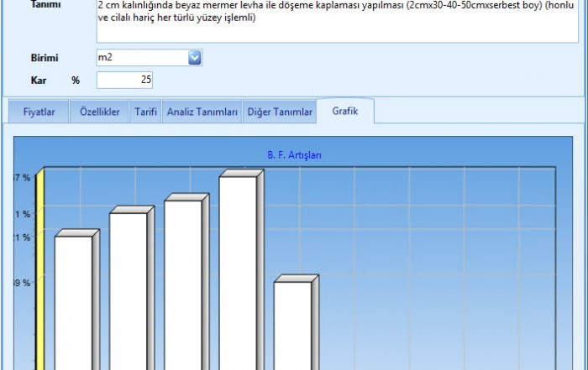
Task: Go to the Analiz Tanımları tab
Action: tap(202, 112)
